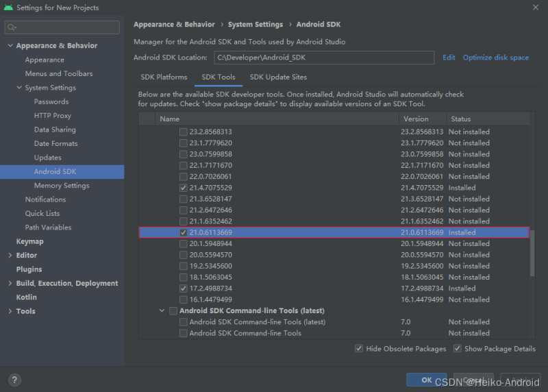Click the OK button

click(426, 380)
